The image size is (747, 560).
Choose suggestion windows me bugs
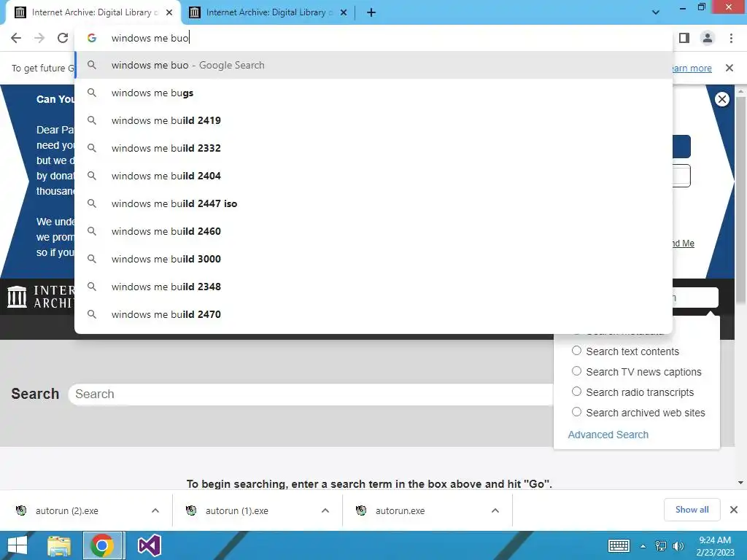(x=373, y=93)
